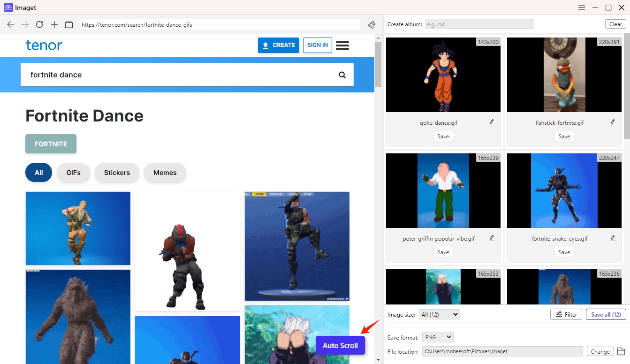Click the goku-dance.gif filename
This screenshot has width=630, height=364.
tap(439, 123)
